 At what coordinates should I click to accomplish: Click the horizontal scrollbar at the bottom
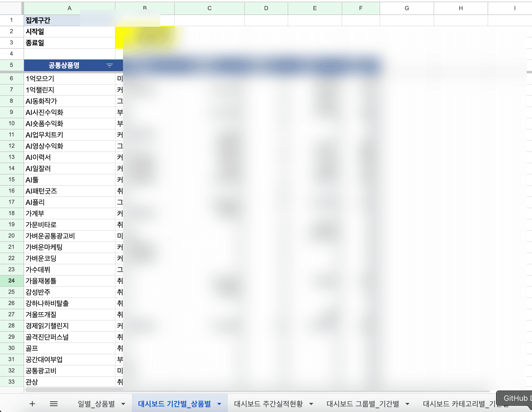[x=257, y=390]
